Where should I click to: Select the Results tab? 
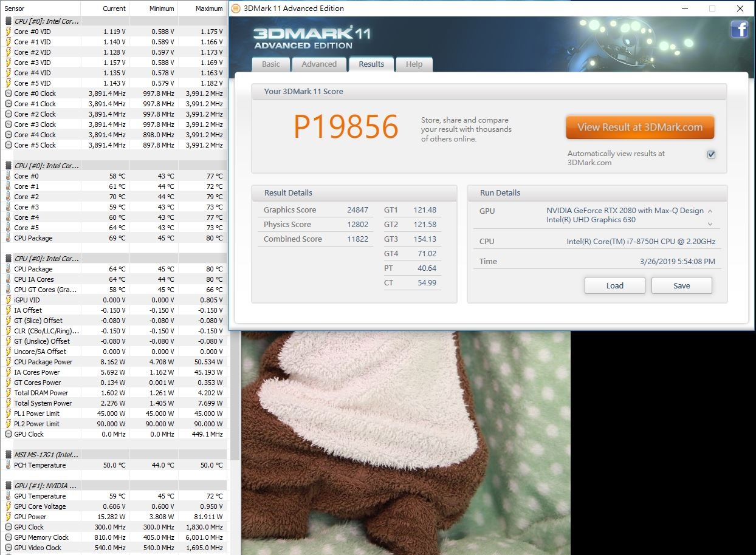click(x=371, y=64)
